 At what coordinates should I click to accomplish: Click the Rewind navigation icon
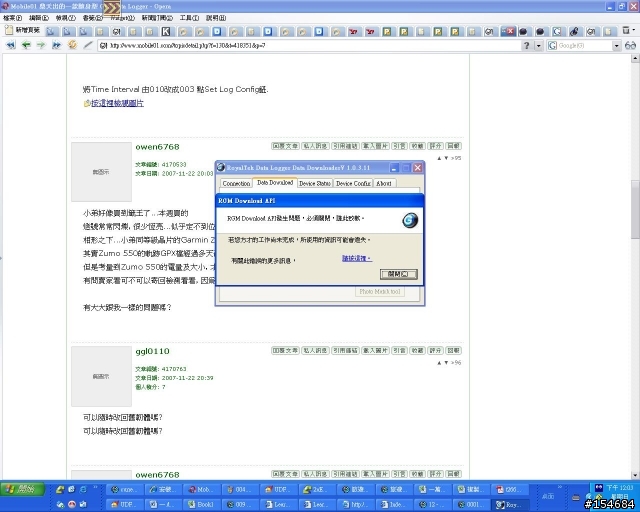pyautogui.click(x=11, y=45)
